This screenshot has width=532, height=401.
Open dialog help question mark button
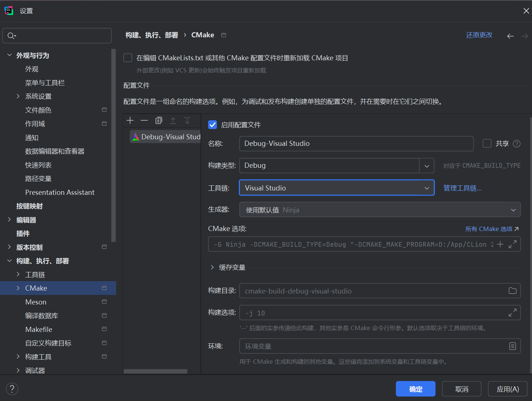[12, 389]
